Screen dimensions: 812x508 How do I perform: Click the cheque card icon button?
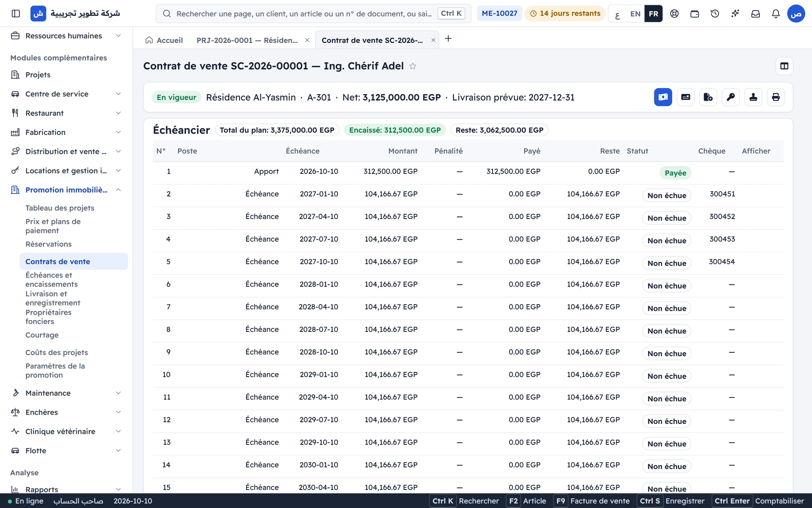coord(685,97)
